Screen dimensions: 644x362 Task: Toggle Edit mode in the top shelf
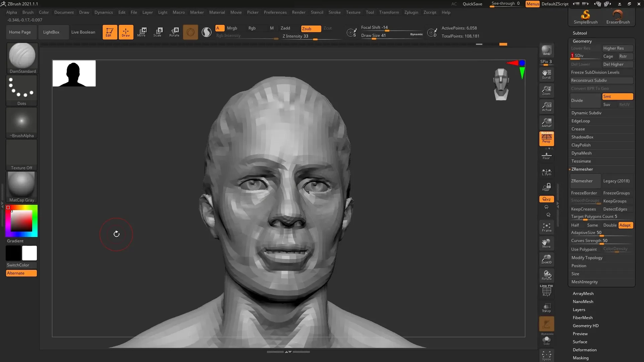(110, 32)
